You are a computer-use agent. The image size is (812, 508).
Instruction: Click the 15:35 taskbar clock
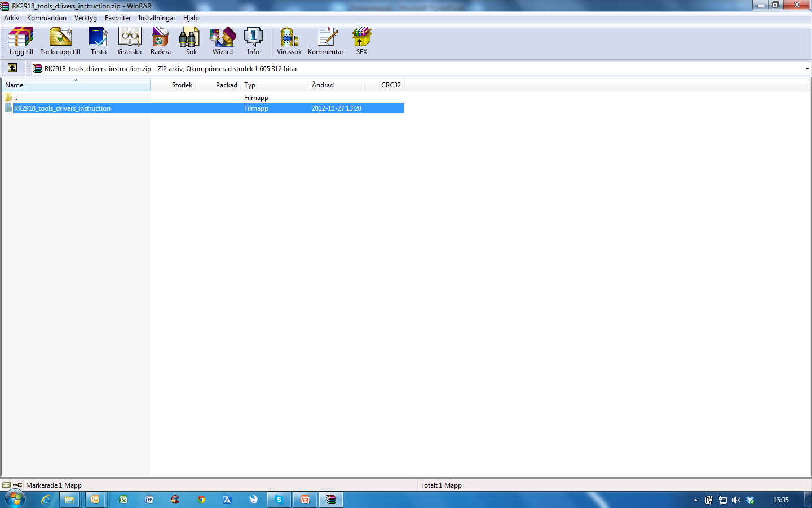pos(781,500)
